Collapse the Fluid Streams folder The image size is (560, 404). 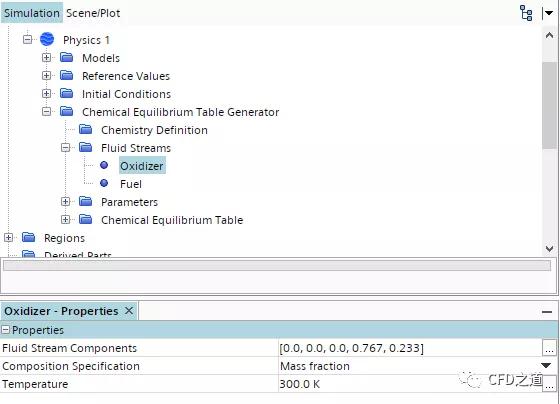click(65, 148)
